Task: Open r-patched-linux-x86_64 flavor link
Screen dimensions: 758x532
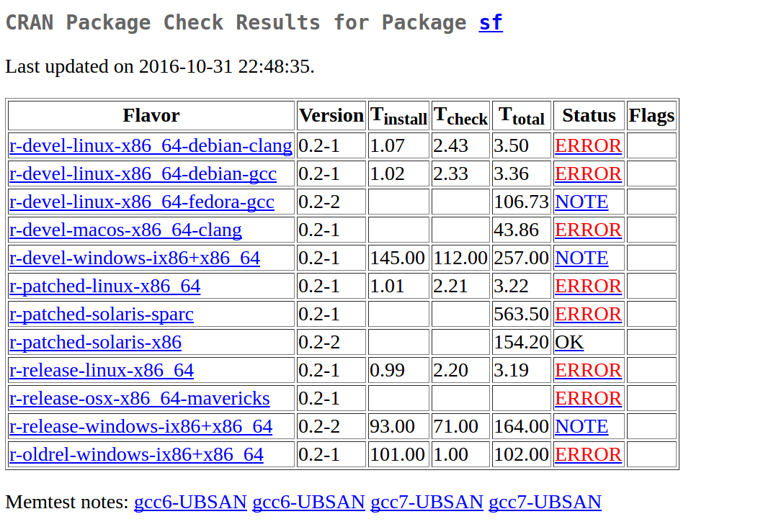Action: [x=104, y=287]
